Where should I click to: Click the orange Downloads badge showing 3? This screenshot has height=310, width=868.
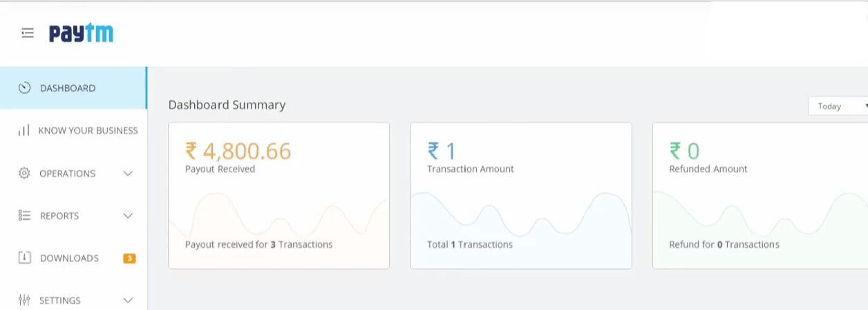coord(129,258)
